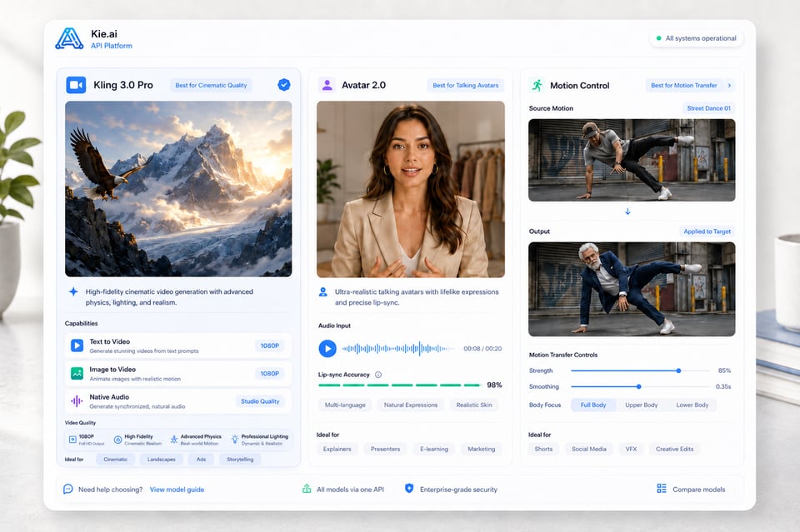Click the Advanced Physics icon

[174, 440]
